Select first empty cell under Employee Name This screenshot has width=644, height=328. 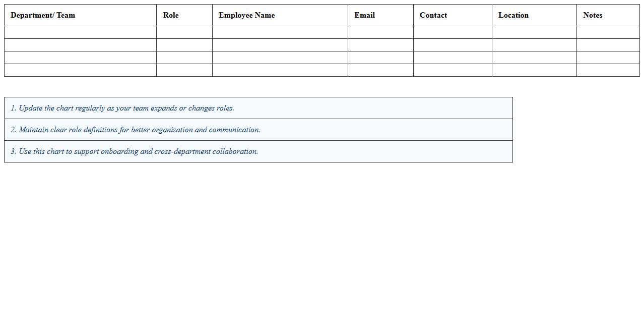tap(280, 32)
